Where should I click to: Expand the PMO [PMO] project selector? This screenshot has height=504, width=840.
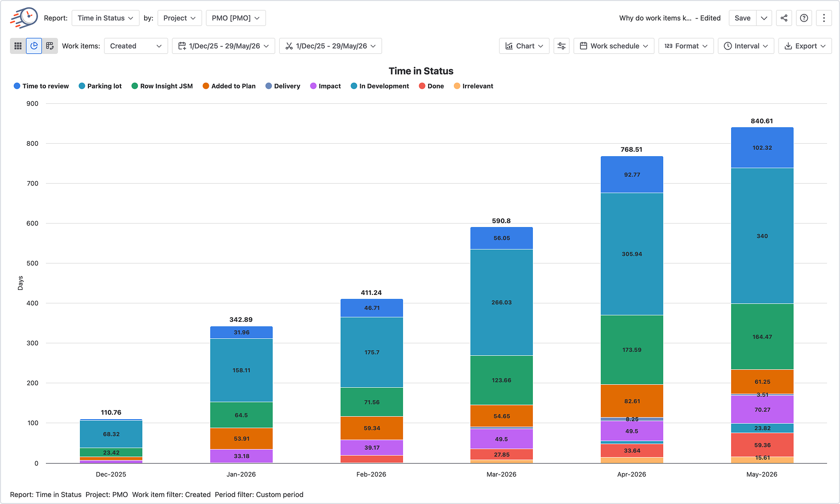236,18
